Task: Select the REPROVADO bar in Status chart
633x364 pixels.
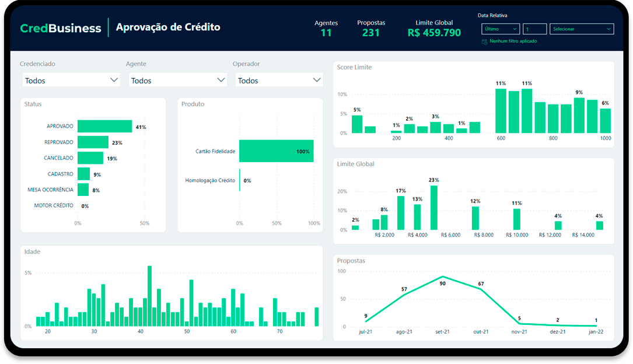Action: pos(93,141)
